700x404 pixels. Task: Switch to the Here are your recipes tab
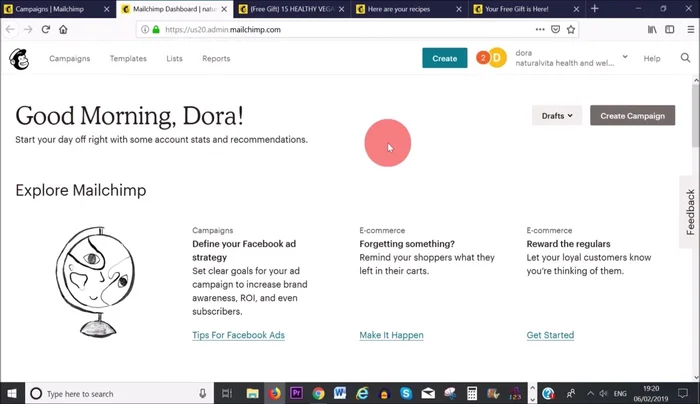click(405, 9)
